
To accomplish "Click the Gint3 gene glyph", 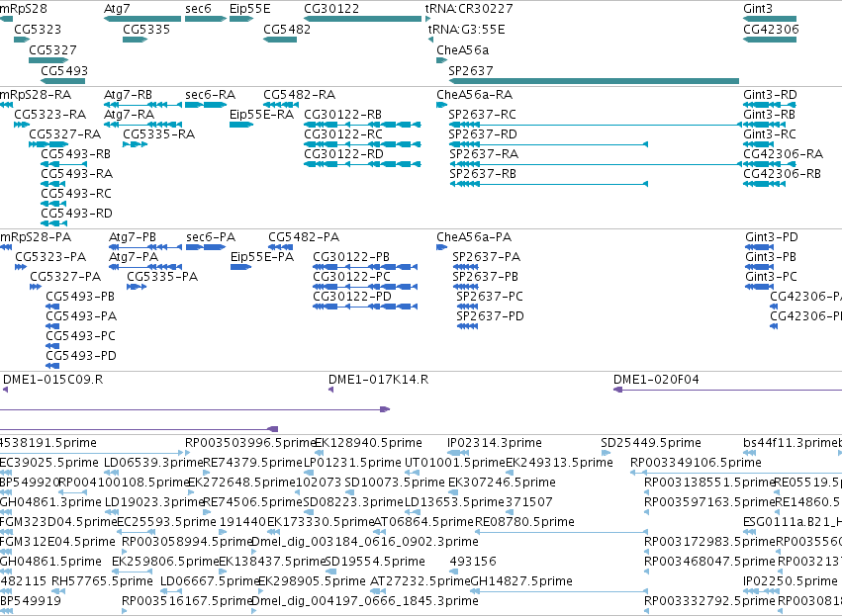I will pos(770,19).
